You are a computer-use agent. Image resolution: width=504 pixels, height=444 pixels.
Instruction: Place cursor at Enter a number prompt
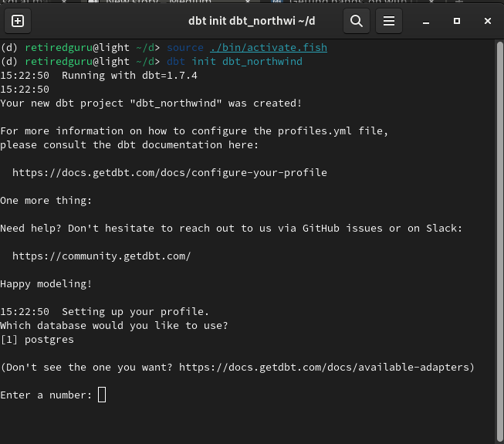[x=102, y=395]
